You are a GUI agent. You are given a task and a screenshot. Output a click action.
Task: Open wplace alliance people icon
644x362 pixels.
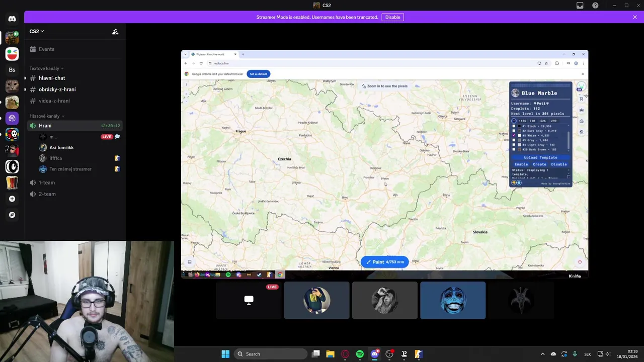point(582,110)
